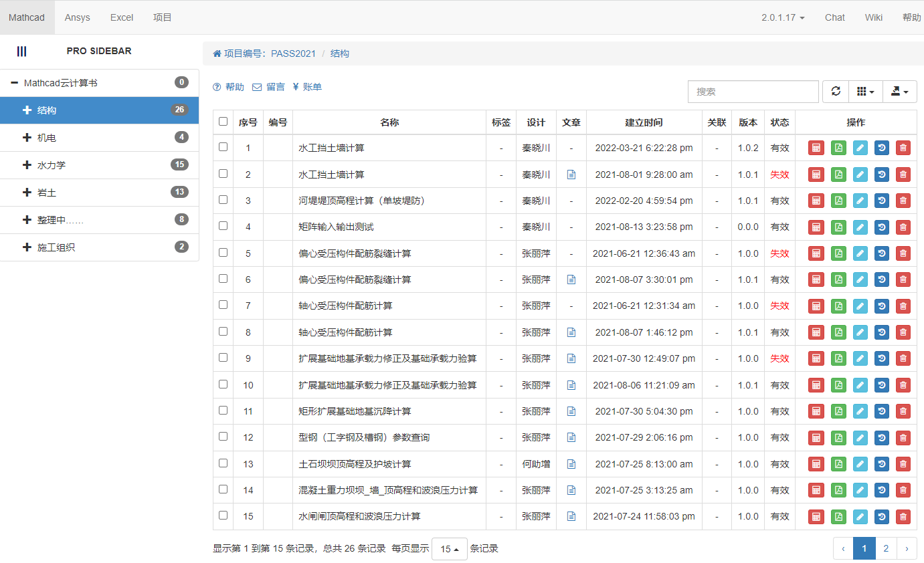Open the column visibility dropdown
This screenshot has height=563, width=924.
click(865, 92)
